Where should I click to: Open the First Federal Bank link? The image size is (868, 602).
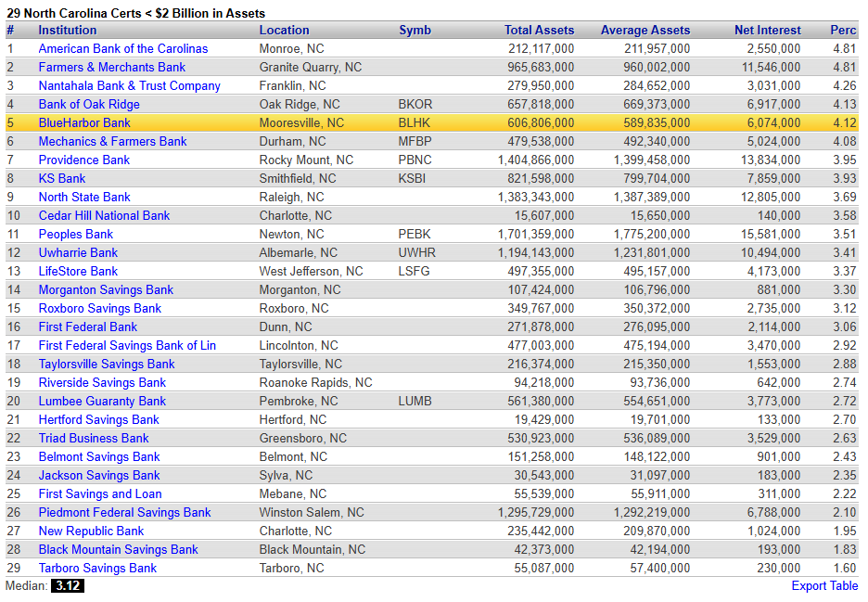87,327
